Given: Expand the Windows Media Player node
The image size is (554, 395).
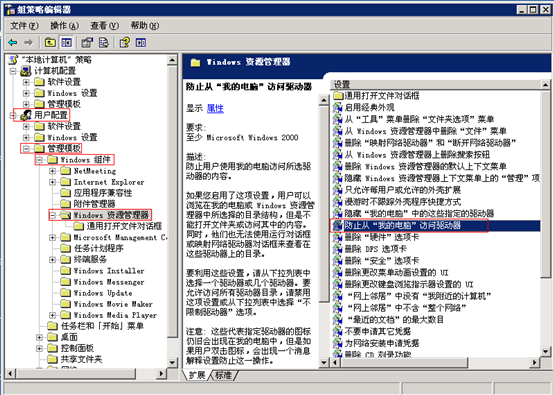Looking at the screenshot, I should [x=53, y=315].
